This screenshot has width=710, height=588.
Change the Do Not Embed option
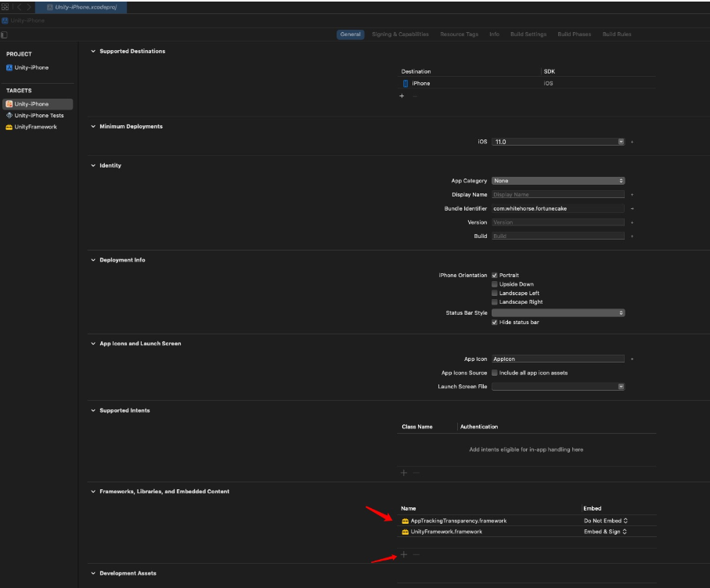click(x=605, y=521)
